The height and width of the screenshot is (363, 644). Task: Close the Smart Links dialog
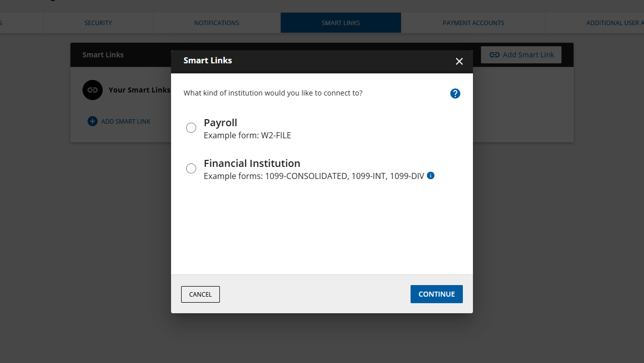(459, 61)
